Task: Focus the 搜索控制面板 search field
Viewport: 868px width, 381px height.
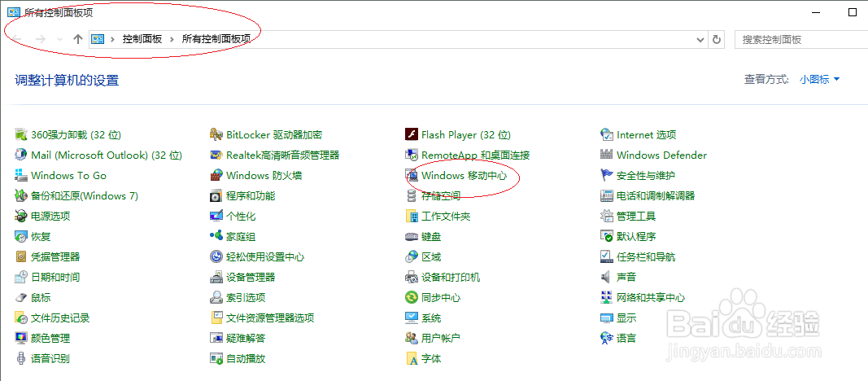Action: 801,39
